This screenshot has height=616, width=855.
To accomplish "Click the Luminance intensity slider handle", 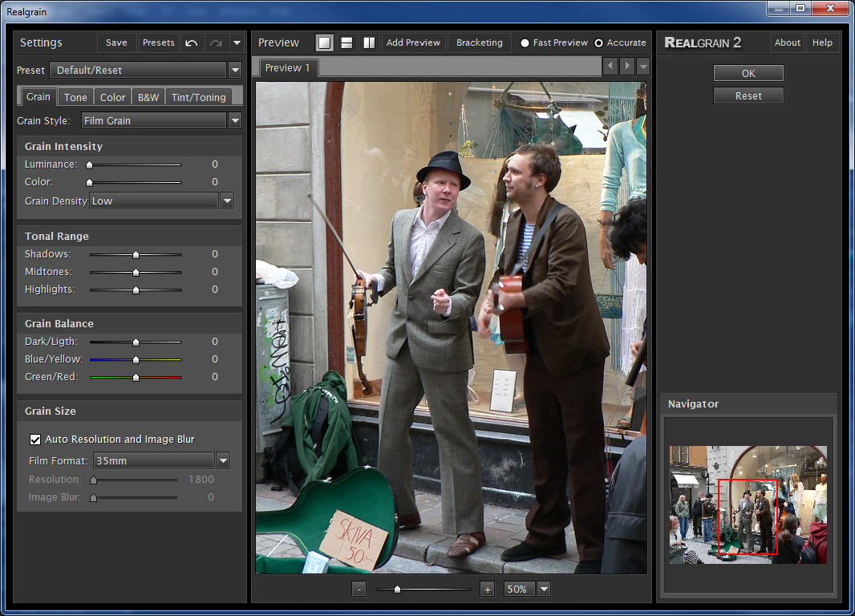I will tap(89, 164).
